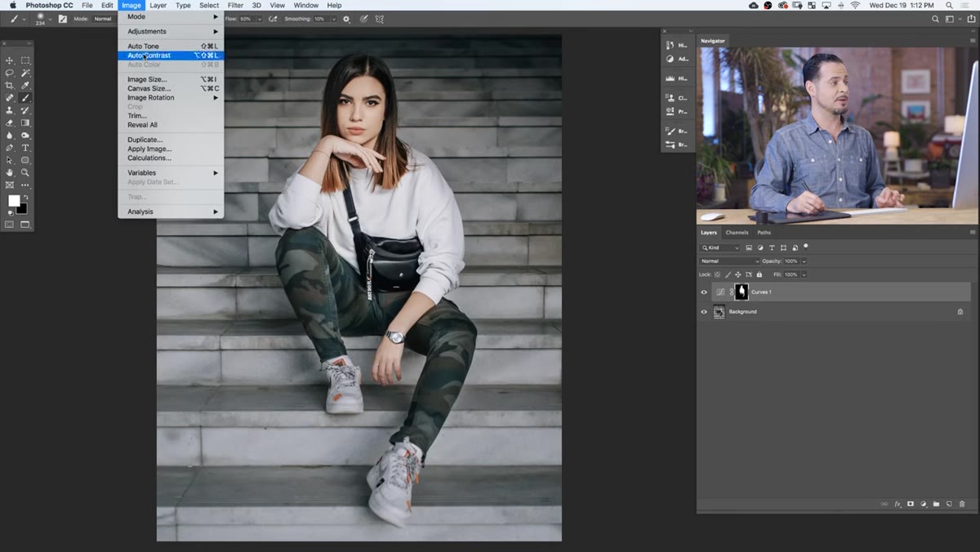Choose Auto Contrast from Image menu

[x=171, y=56]
